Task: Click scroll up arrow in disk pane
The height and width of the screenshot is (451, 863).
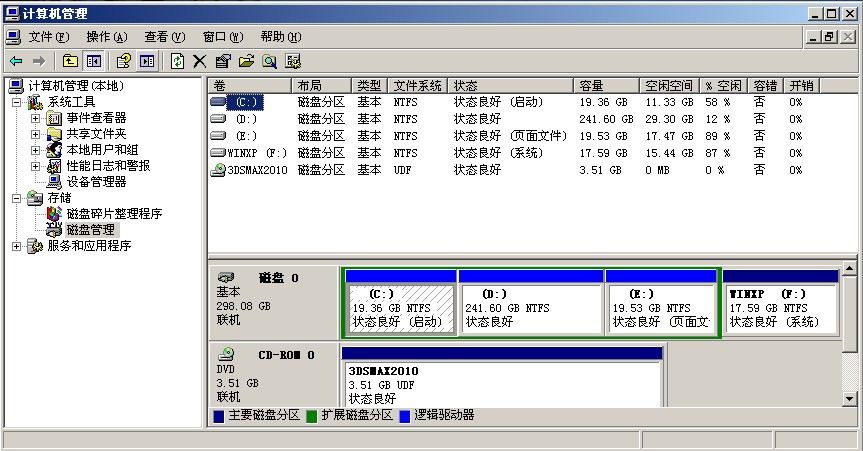Action: click(849, 269)
